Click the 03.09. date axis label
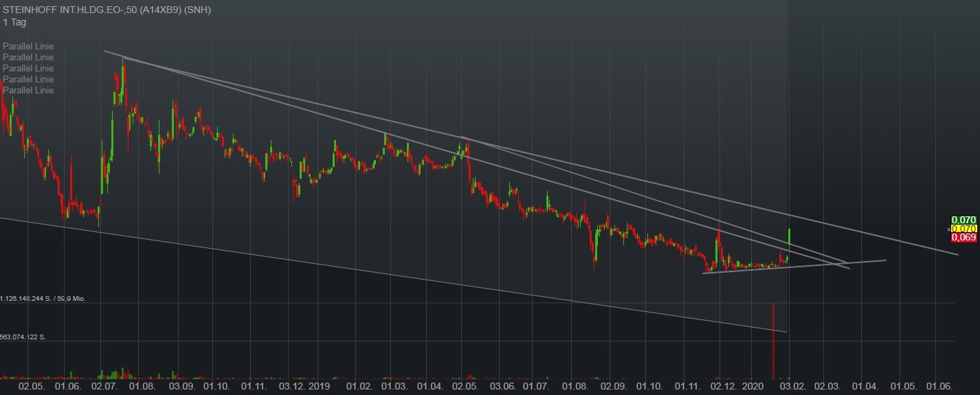Image resolution: width=980 pixels, height=395 pixels. tap(182, 387)
